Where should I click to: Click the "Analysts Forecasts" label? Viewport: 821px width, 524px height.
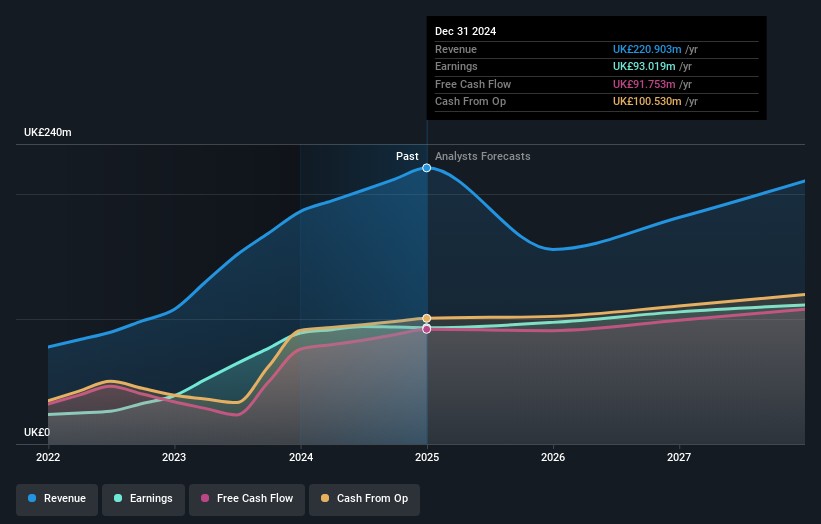pos(482,156)
